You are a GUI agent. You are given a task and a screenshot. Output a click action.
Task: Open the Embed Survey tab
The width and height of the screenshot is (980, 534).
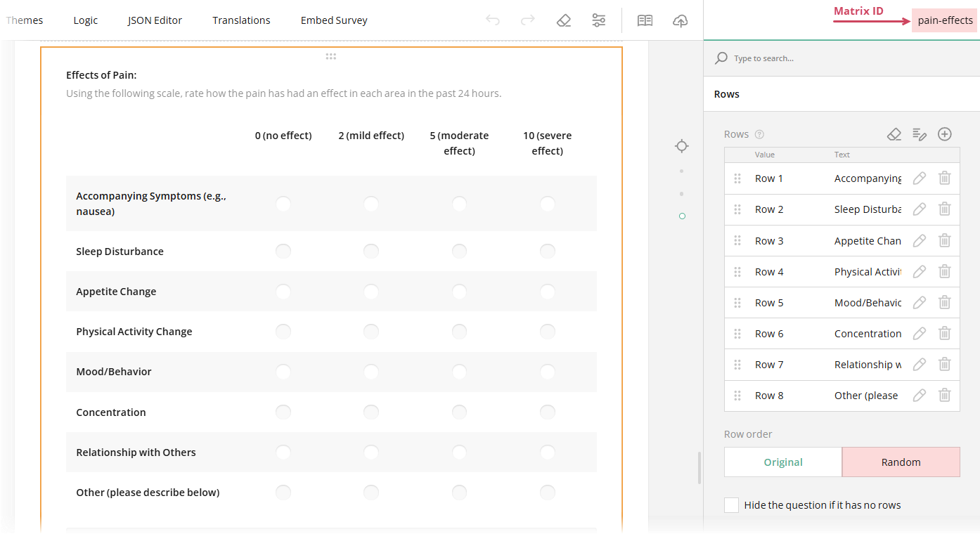(x=333, y=20)
